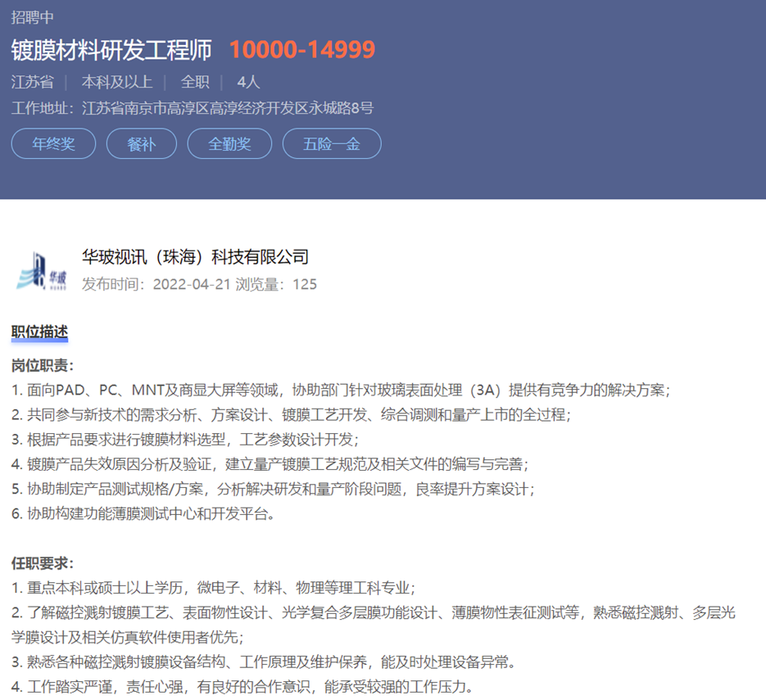Click the 华玻 company logo
This screenshot has width=766, height=700.
(41, 270)
